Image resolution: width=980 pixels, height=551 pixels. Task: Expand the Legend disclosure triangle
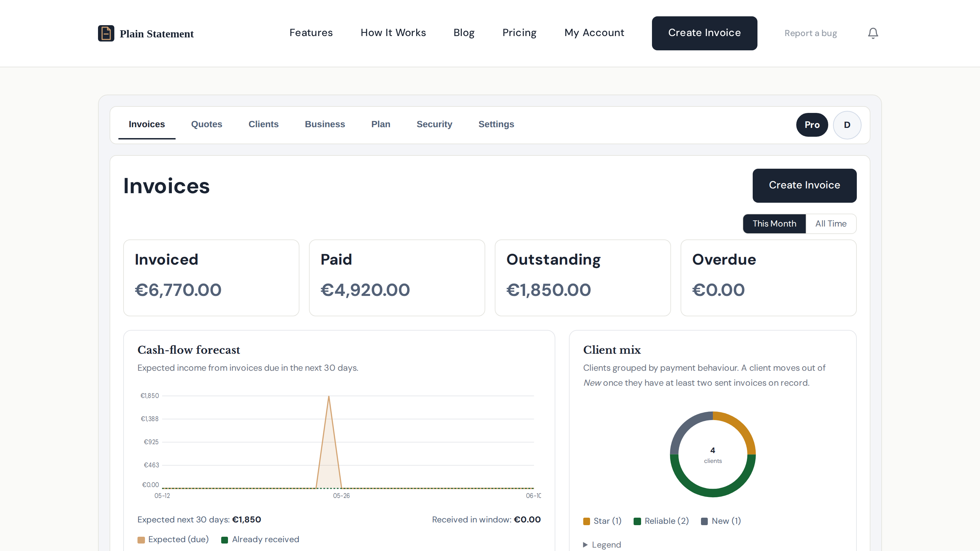pyautogui.click(x=585, y=545)
